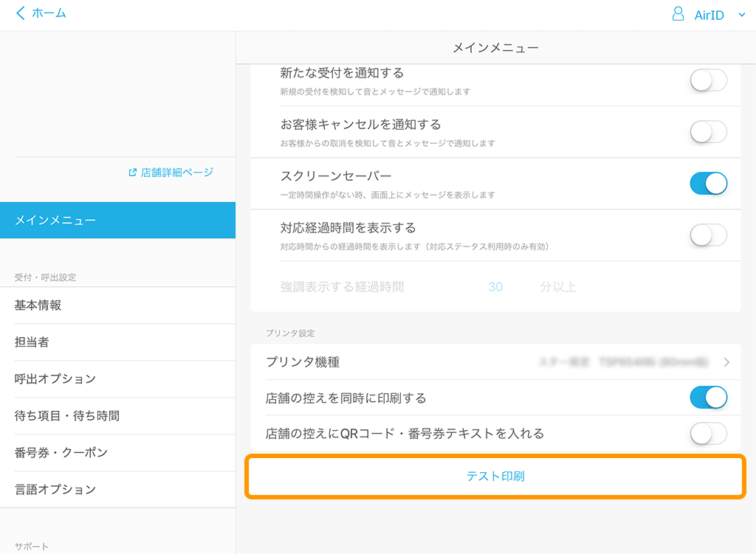Enable 対応経過時間を表示する toggle
756x554 pixels.
click(708, 235)
